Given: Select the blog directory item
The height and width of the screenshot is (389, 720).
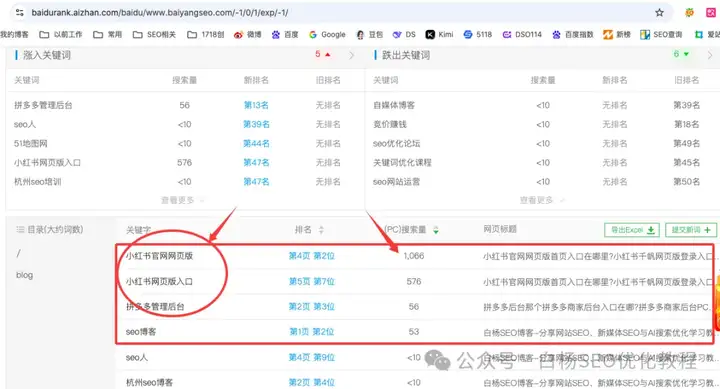Looking at the screenshot, I should (x=24, y=275).
